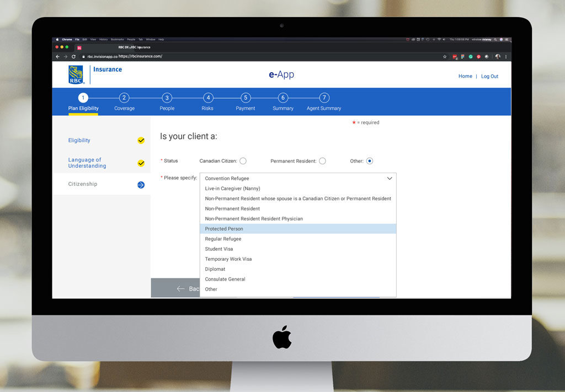The width and height of the screenshot is (565, 392).
Task: Open the Bookmarks menu in Chrome
Action: point(117,40)
